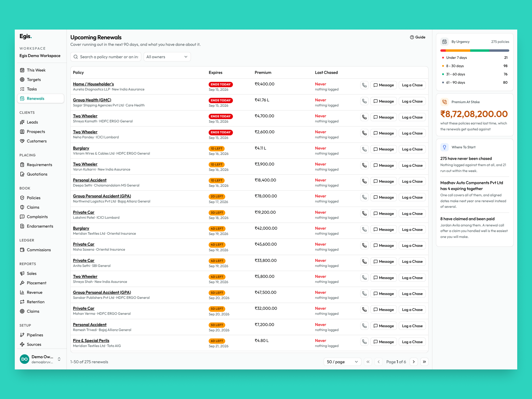Log a Chase for Lakshmi Patel's Private Car
This screenshot has width=532, height=399.
pyautogui.click(x=412, y=213)
